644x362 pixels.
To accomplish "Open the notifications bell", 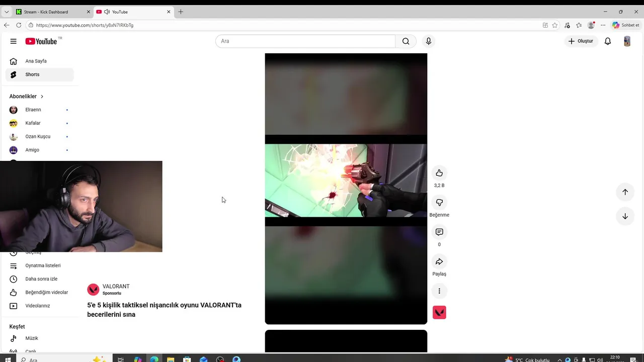I will point(608,41).
